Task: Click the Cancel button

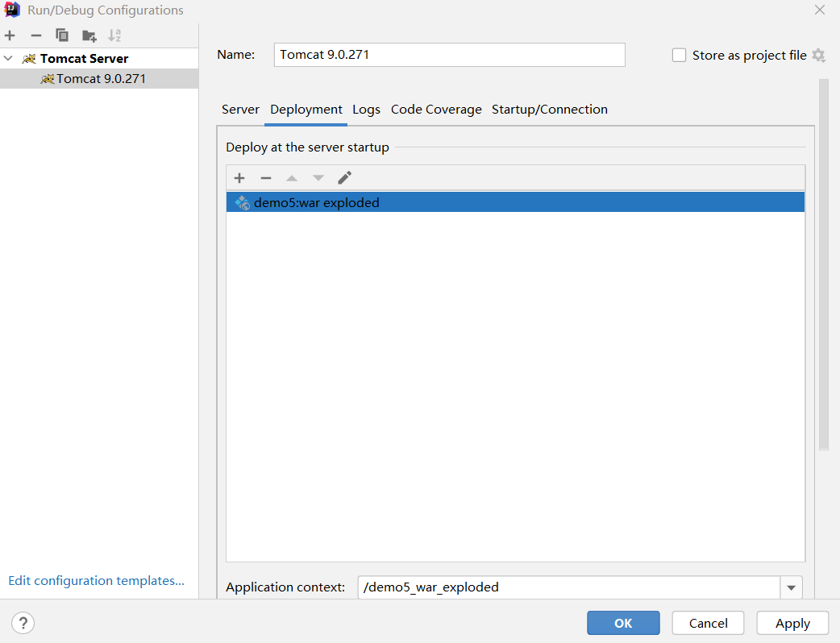Action: [709, 623]
